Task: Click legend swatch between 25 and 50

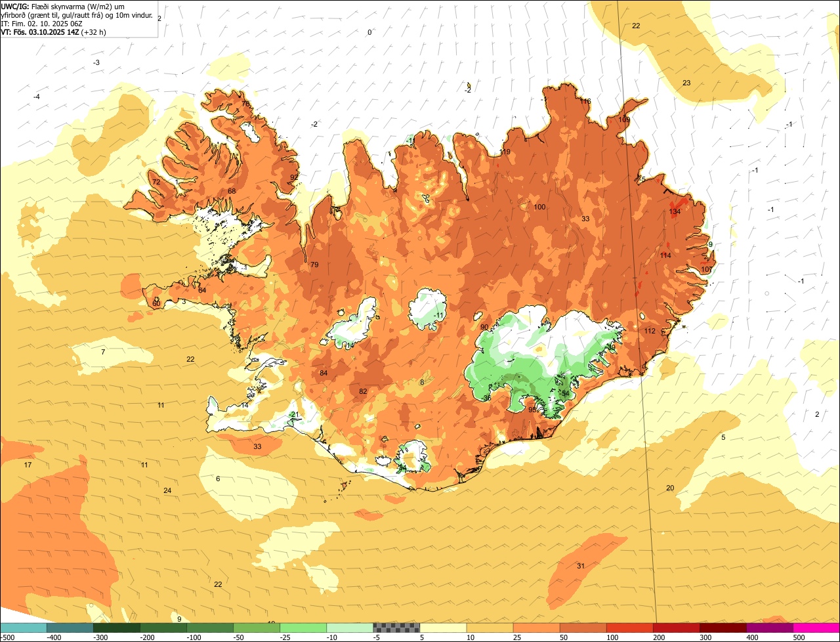Action: point(536,628)
